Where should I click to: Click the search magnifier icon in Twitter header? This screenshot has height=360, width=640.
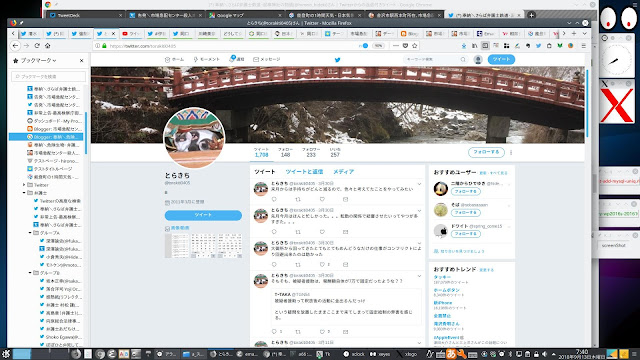point(463,60)
